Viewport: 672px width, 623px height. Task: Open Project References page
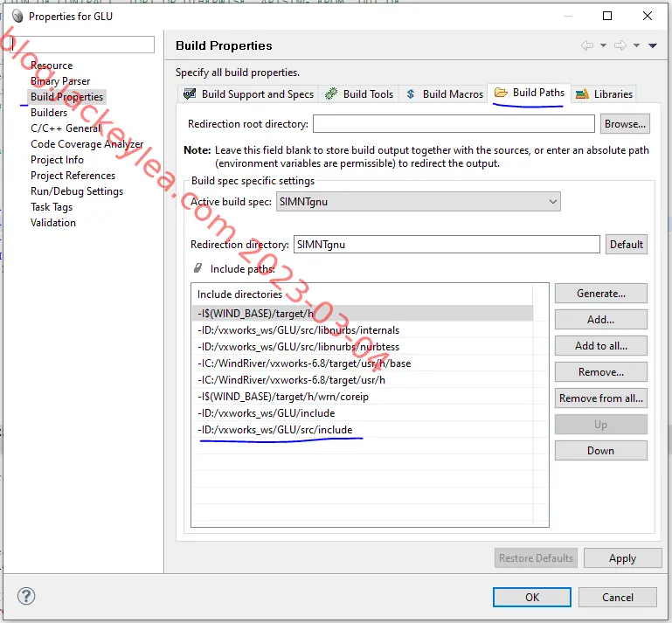73,176
